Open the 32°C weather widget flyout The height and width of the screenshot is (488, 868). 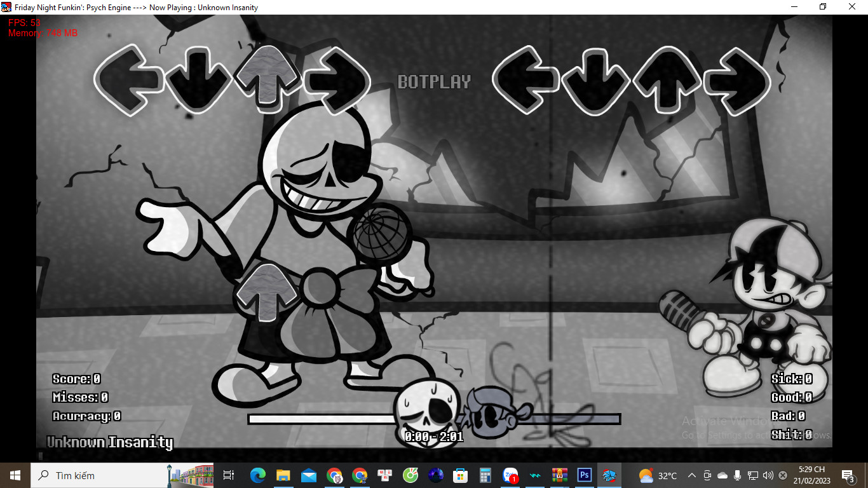(658, 475)
